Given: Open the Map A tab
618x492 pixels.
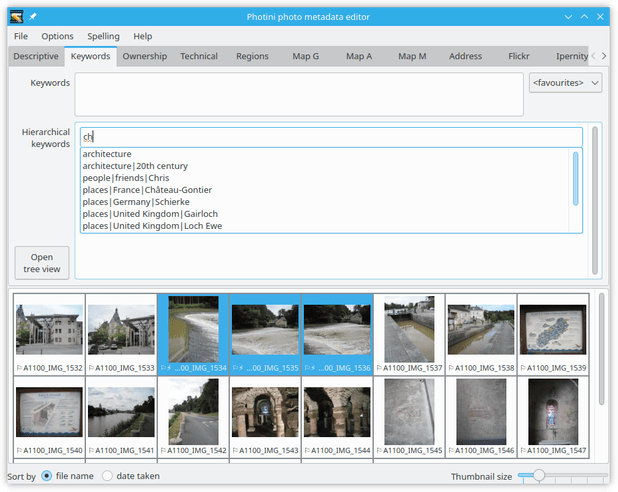Looking at the screenshot, I should click(x=359, y=56).
